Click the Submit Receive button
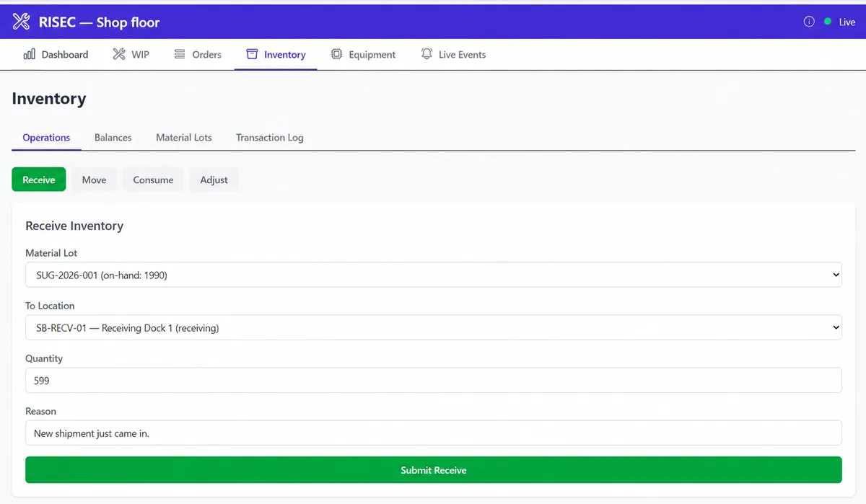The height and width of the screenshot is (504, 866). [433, 470]
